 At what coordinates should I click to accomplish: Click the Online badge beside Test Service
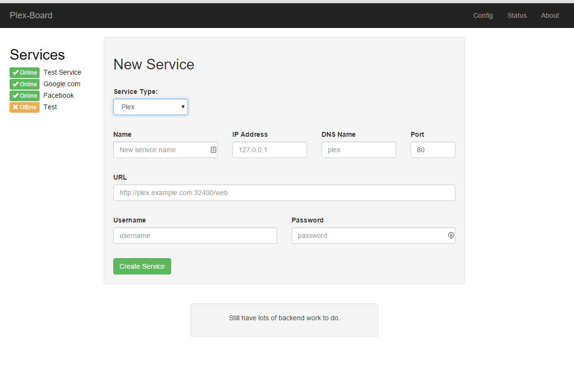coord(25,72)
